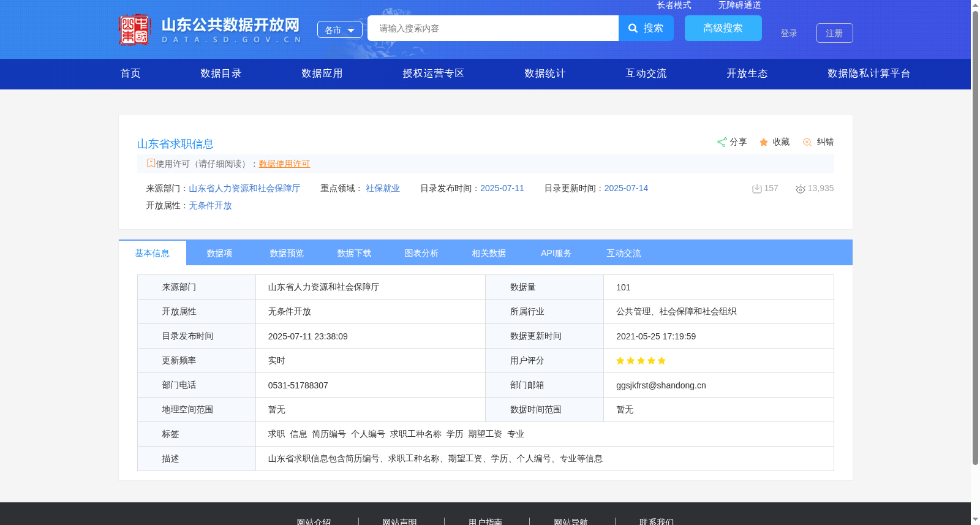This screenshot has height=525, width=980.
Task: Open 数据隐私计算平台 navigation menu
Action: pyautogui.click(x=869, y=74)
